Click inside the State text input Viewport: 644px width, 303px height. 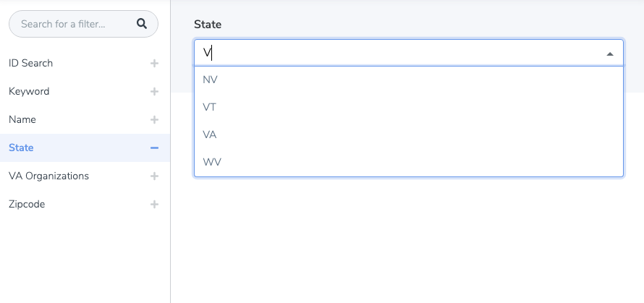click(x=391, y=53)
